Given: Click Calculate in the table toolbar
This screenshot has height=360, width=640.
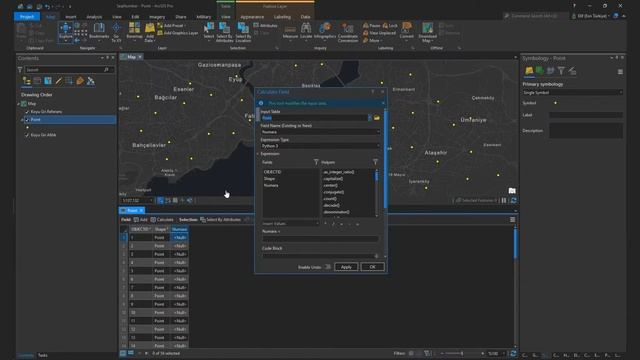Looking at the screenshot, I should click(162, 220).
